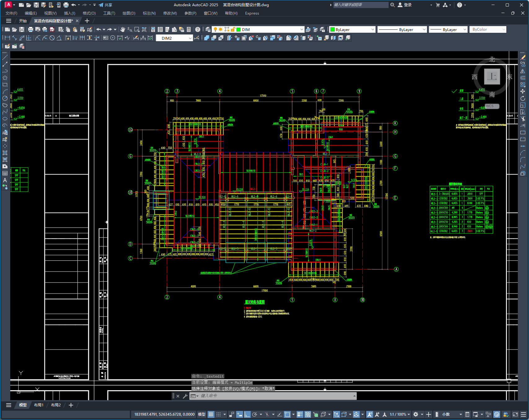Open the 标注(N) menu
This screenshot has height=420, width=529.
click(x=149, y=13)
